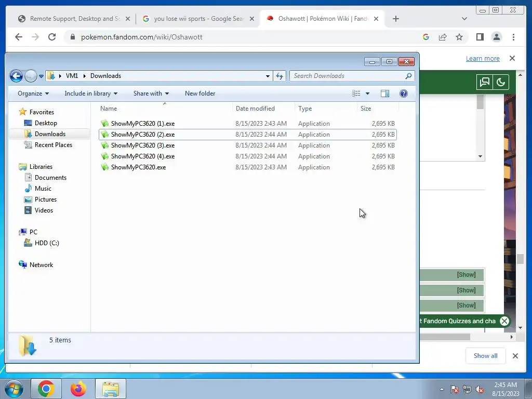The height and width of the screenshot is (399, 532).
Task: Select Libraries in navigation pane
Action: point(41,167)
